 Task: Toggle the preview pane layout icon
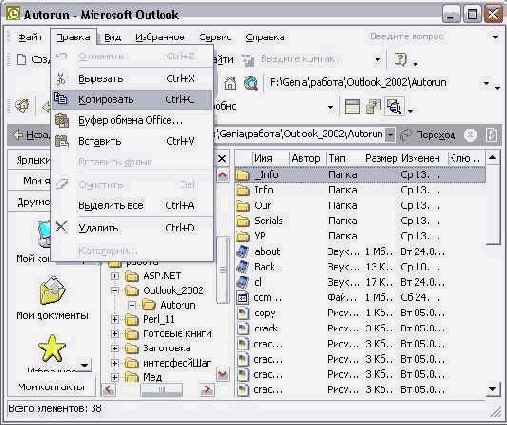352,107
